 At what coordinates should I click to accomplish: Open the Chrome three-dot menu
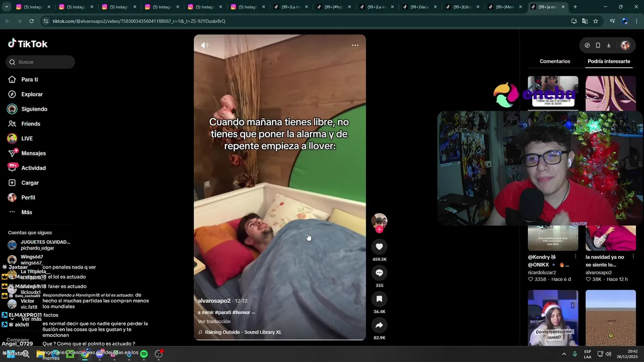pos(636,21)
